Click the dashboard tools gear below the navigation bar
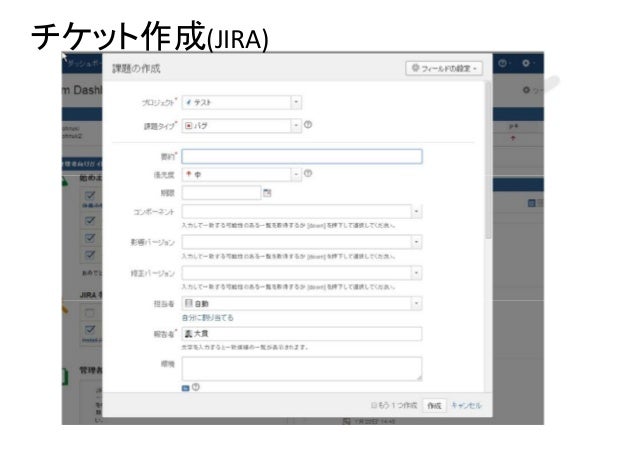638x451 pixels. click(x=527, y=90)
